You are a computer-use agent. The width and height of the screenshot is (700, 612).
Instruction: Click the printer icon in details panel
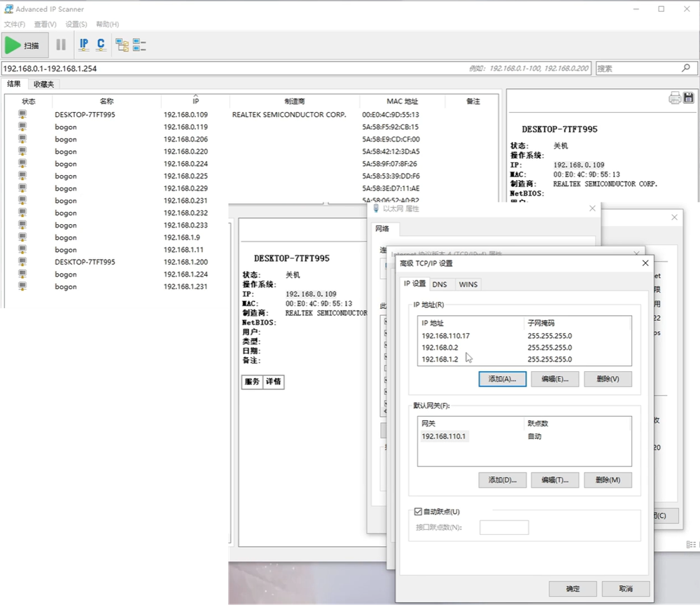[675, 98]
